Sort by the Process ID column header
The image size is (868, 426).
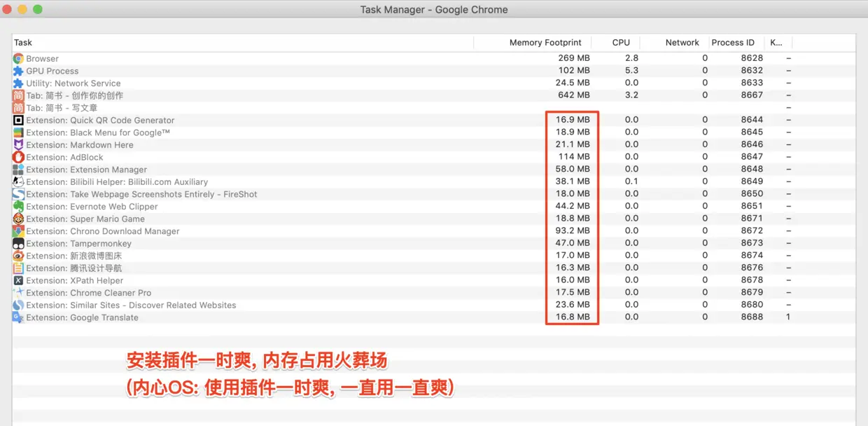733,43
